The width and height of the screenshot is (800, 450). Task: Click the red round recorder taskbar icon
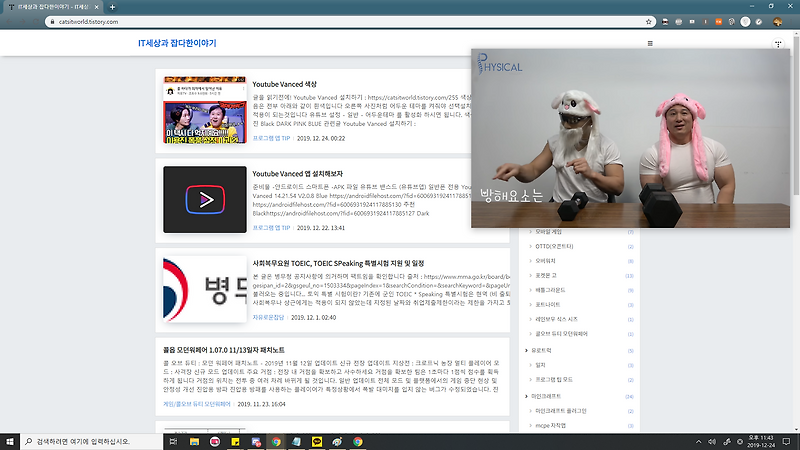pos(215,441)
